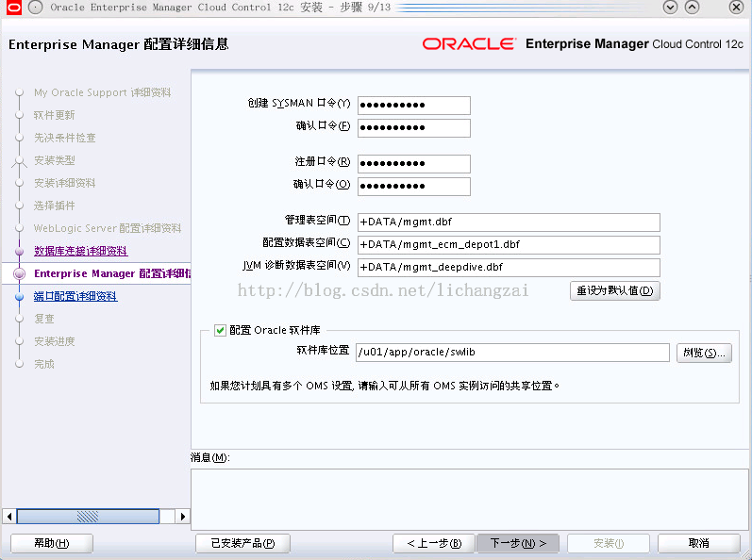Click the round pin button in title bar

36,8
